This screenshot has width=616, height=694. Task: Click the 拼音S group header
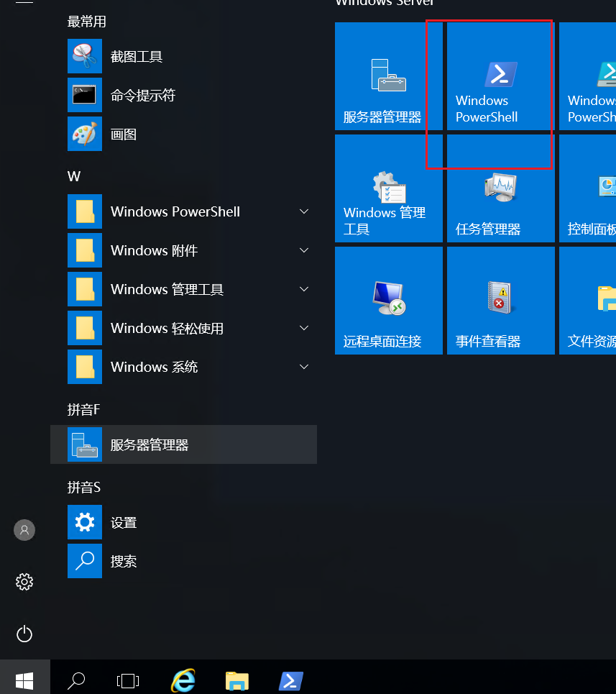point(83,488)
